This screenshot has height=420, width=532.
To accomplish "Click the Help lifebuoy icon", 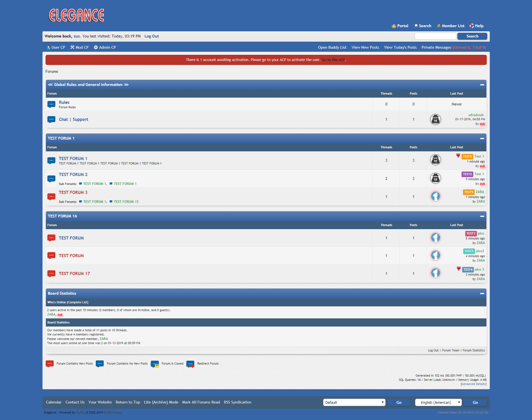I will tap(472, 26).
